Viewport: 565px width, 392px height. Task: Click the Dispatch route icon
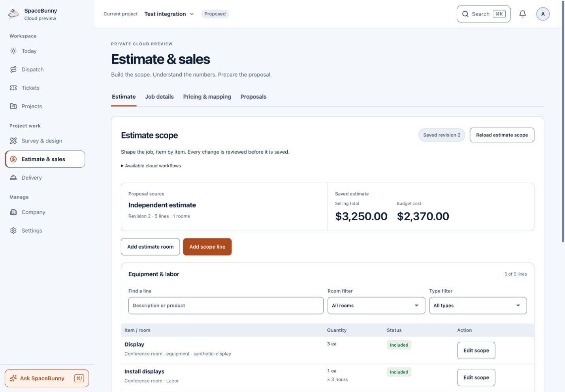click(13, 69)
